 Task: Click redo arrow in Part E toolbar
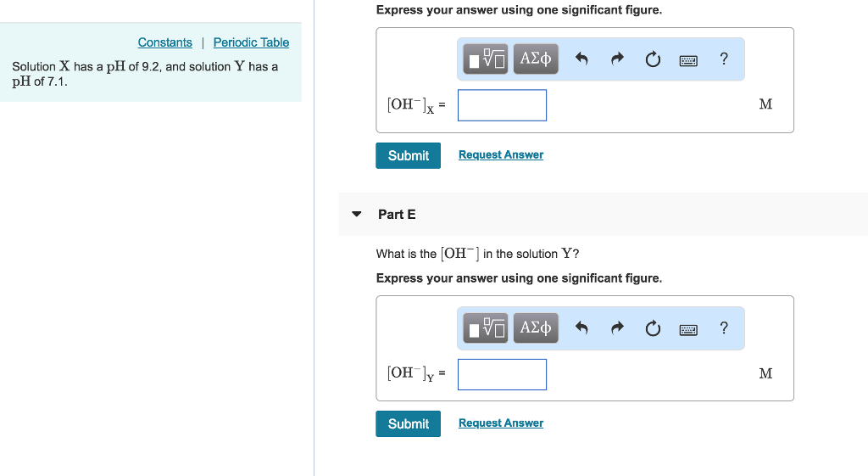(617, 328)
